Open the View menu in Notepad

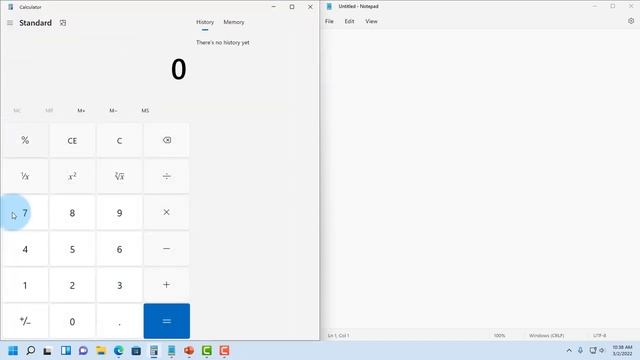371,21
